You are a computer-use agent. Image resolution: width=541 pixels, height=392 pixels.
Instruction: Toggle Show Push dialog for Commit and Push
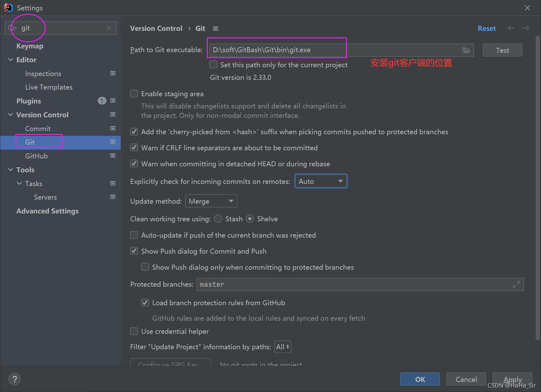134,251
